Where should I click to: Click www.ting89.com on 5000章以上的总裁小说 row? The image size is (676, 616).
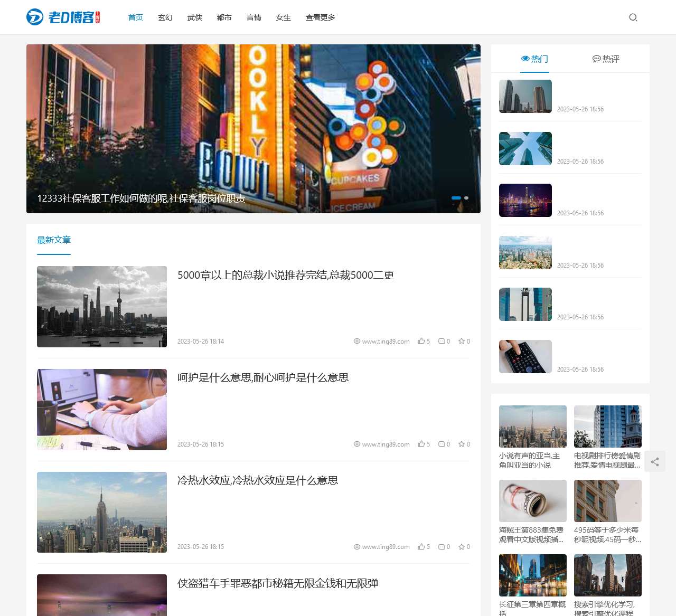tap(386, 342)
